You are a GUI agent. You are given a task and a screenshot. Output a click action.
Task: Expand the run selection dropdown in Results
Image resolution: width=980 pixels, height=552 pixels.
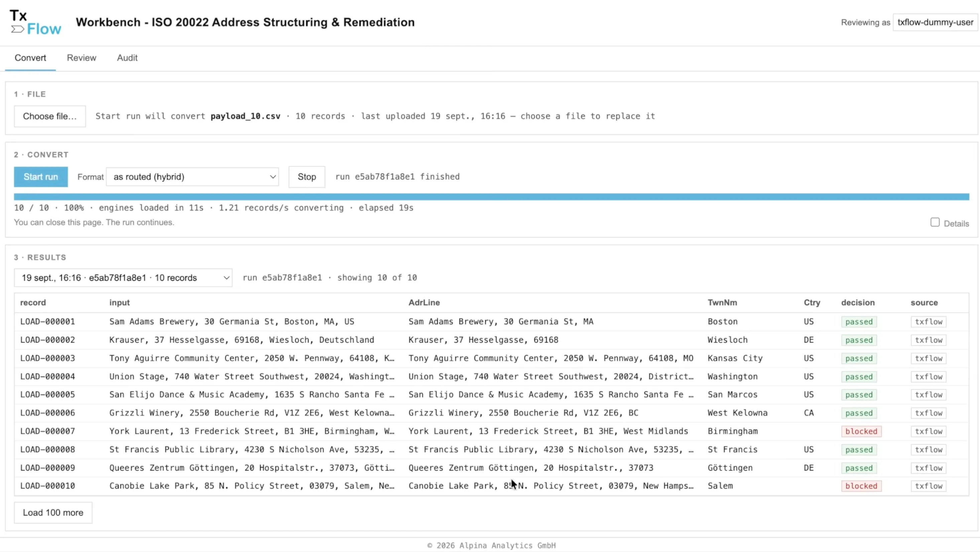pos(123,278)
